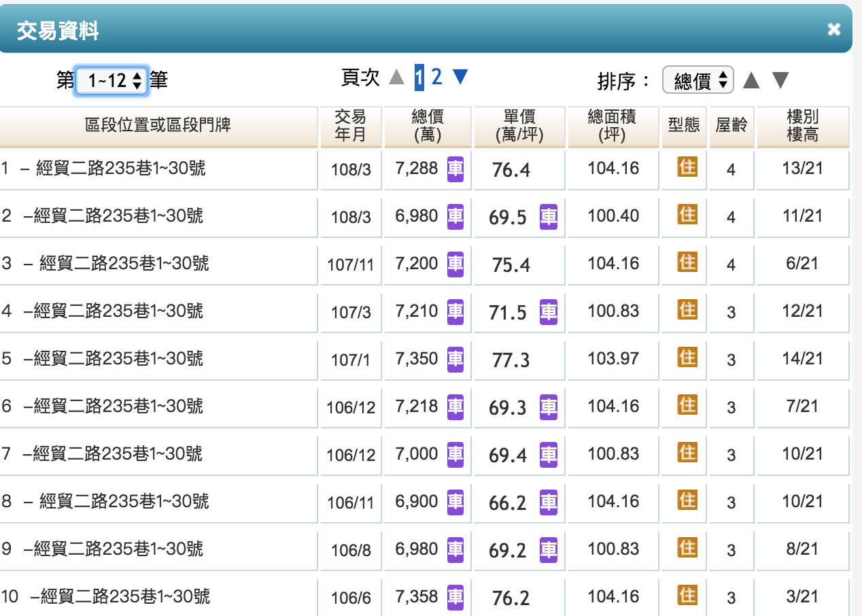Click the transaction date 106/8

[x=351, y=550]
